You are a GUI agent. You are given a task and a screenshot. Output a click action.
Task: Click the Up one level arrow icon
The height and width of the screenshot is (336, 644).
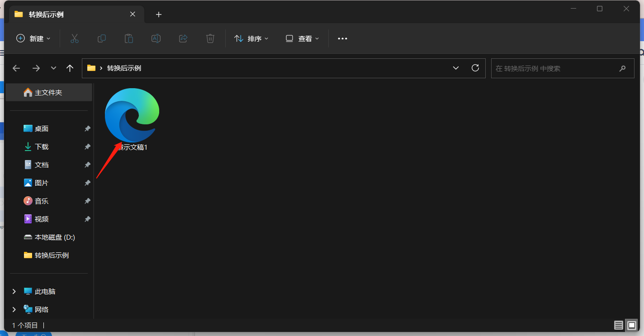click(x=70, y=68)
